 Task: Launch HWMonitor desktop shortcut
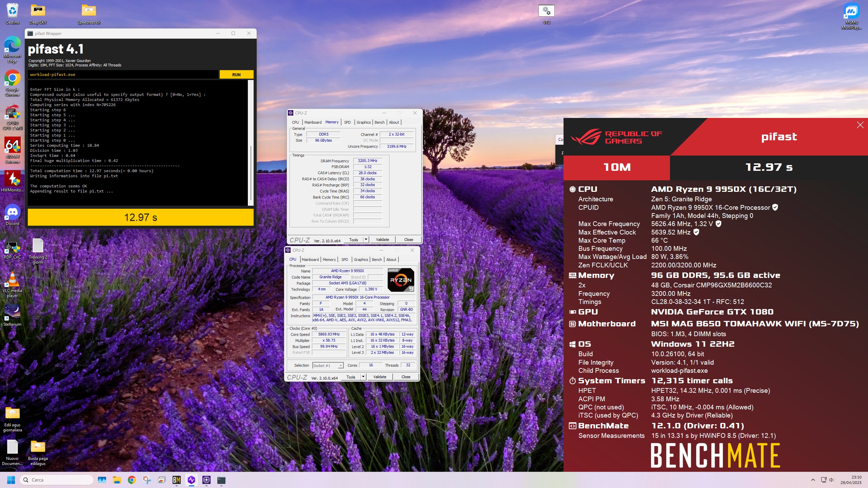(13, 181)
